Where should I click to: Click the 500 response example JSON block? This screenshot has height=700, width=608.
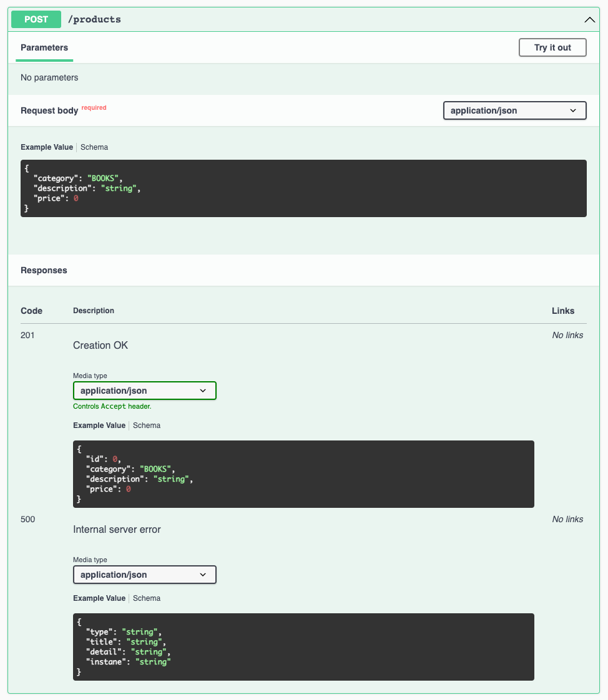pyautogui.click(x=303, y=647)
